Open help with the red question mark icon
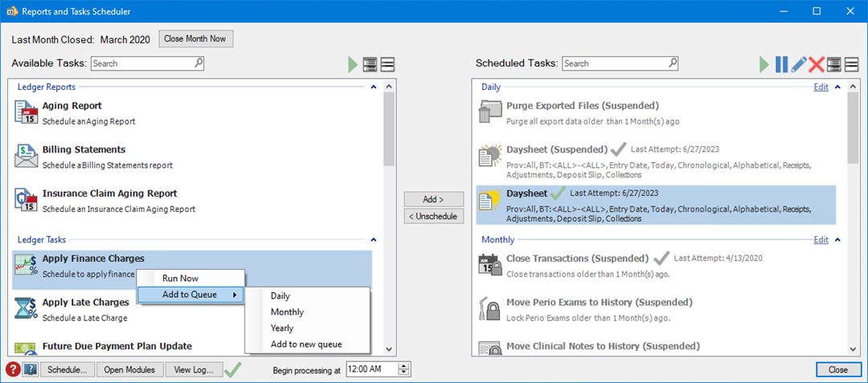The image size is (868, 383). click(x=13, y=369)
